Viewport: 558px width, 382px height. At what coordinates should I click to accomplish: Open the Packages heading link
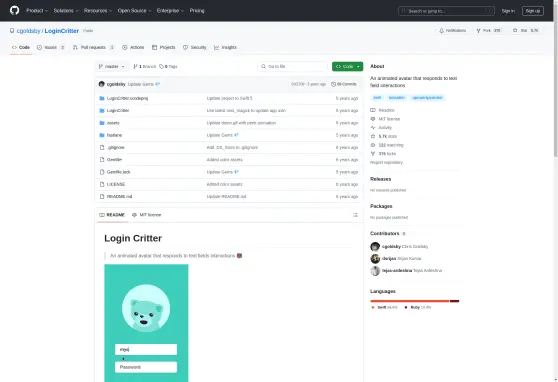pos(381,206)
